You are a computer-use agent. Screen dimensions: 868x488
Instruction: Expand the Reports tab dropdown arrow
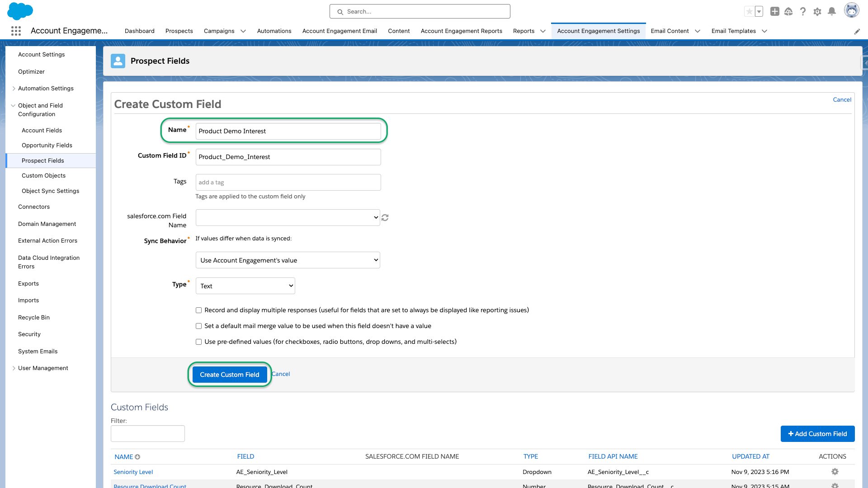tap(543, 31)
